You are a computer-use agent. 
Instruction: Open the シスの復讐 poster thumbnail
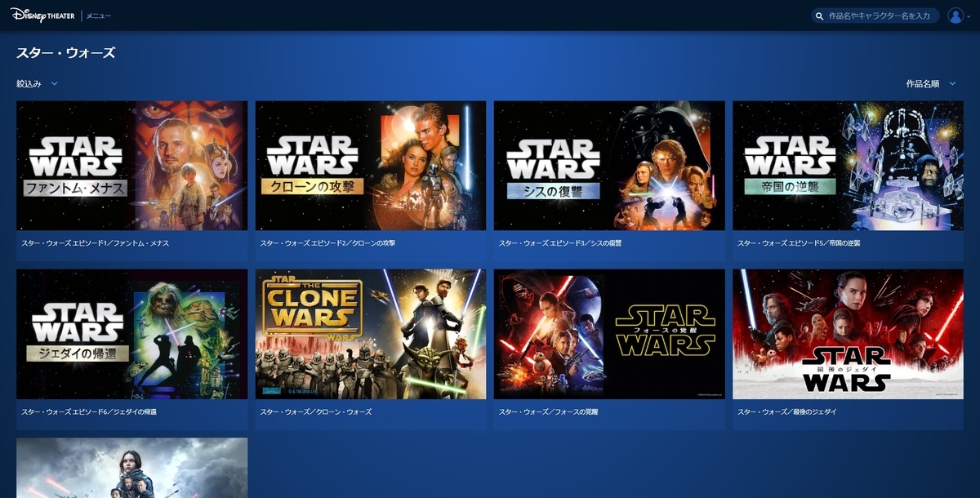point(609,166)
